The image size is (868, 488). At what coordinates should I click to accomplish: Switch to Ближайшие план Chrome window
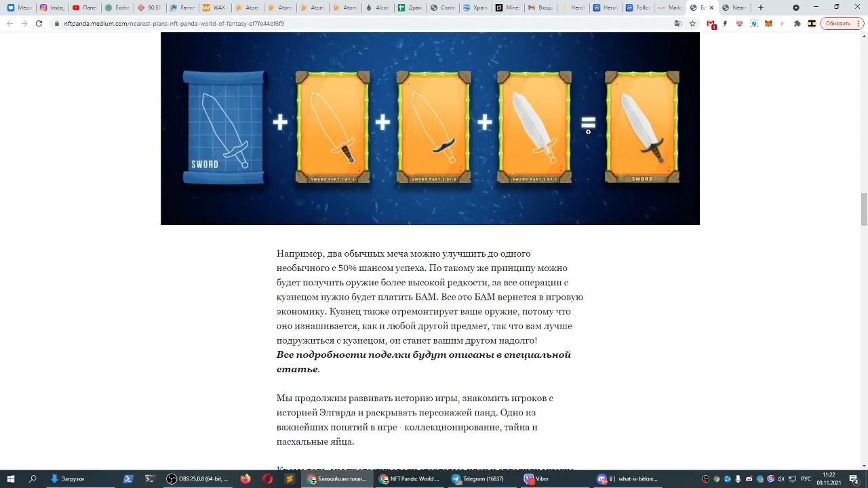click(x=337, y=479)
